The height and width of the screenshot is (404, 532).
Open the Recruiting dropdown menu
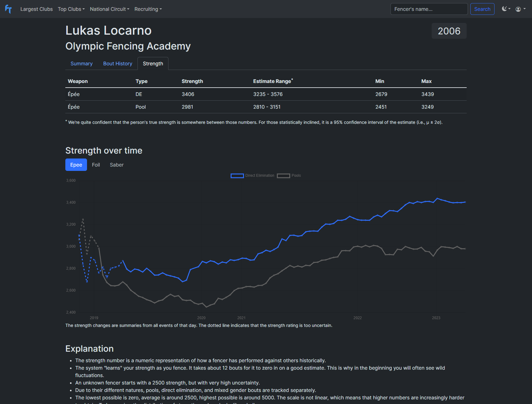[148, 9]
